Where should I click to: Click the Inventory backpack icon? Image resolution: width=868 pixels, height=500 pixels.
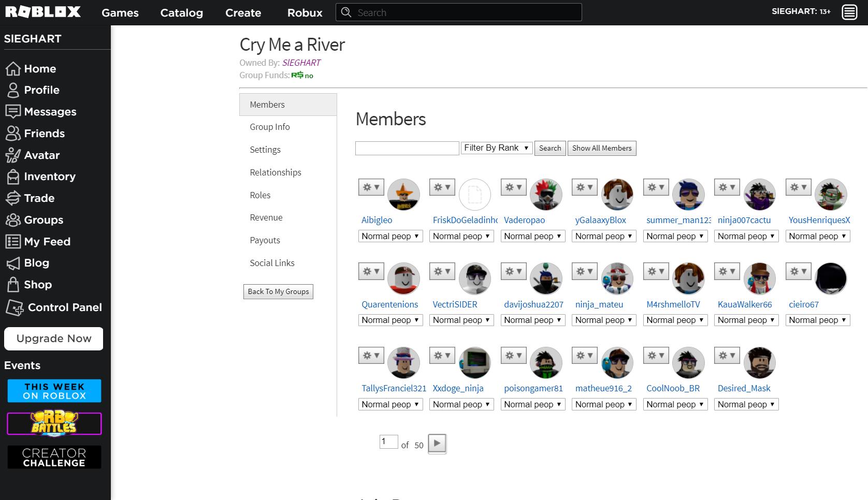coord(13,177)
